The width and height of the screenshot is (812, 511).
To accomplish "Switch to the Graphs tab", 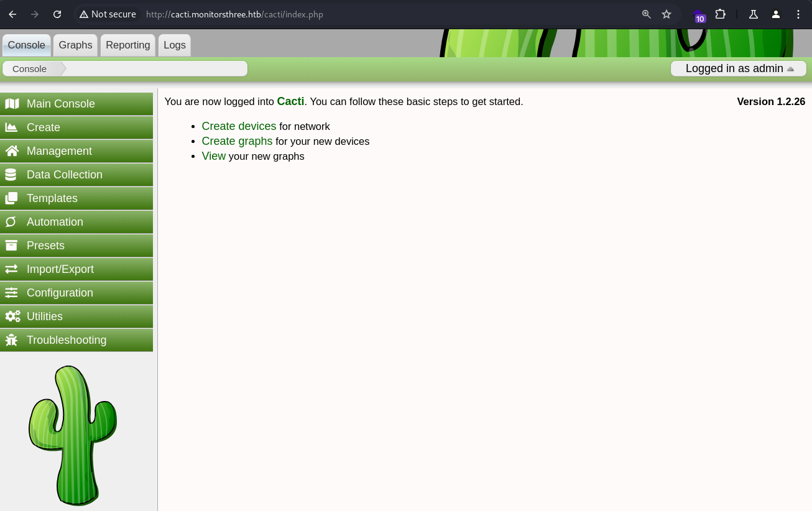I will [75, 45].
